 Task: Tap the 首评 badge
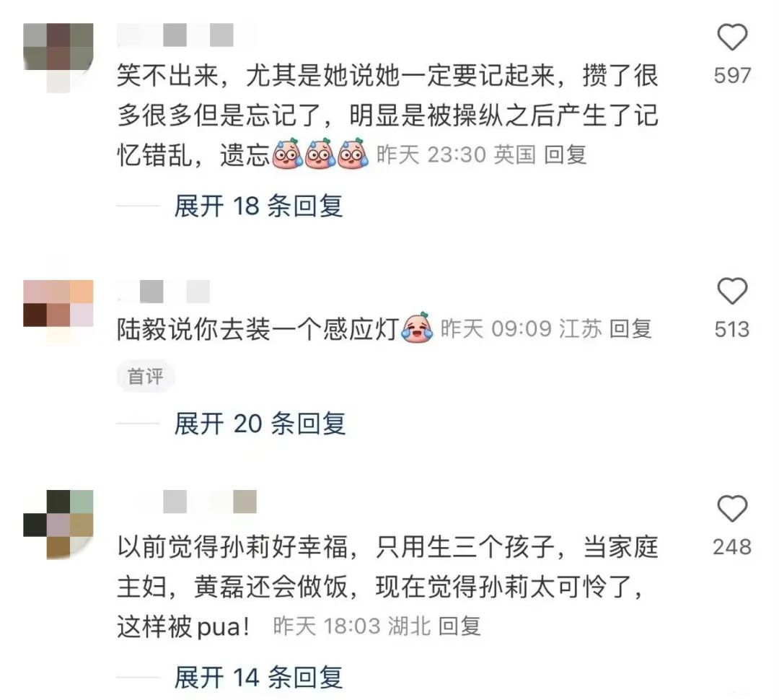(145, 377)
